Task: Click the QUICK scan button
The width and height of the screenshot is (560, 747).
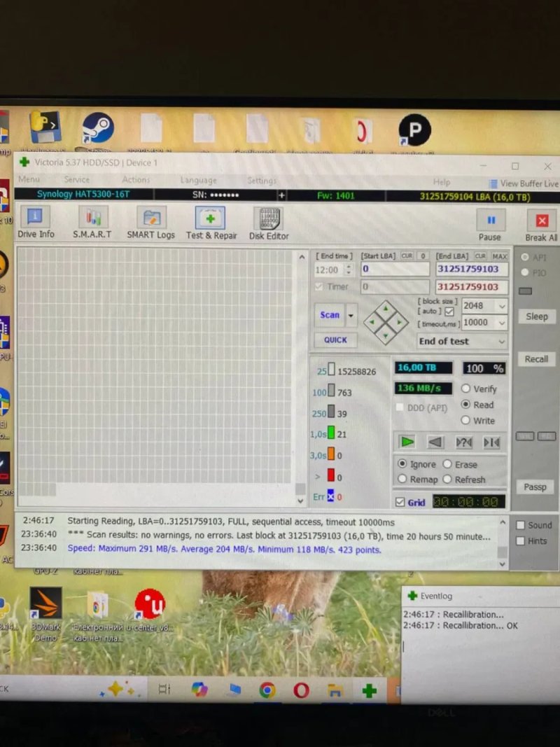Action: 335,340
